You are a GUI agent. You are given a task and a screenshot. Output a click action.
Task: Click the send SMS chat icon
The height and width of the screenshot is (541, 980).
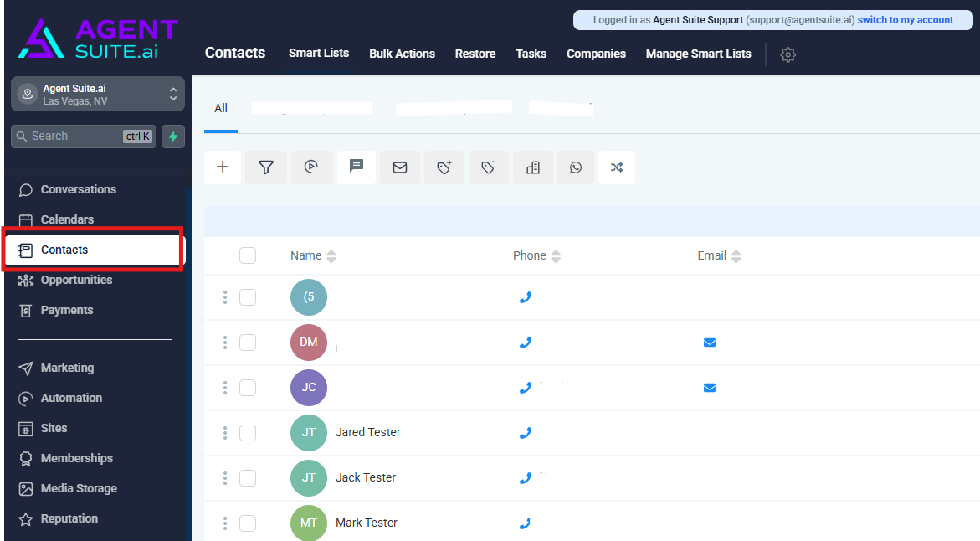pos(357,167)
